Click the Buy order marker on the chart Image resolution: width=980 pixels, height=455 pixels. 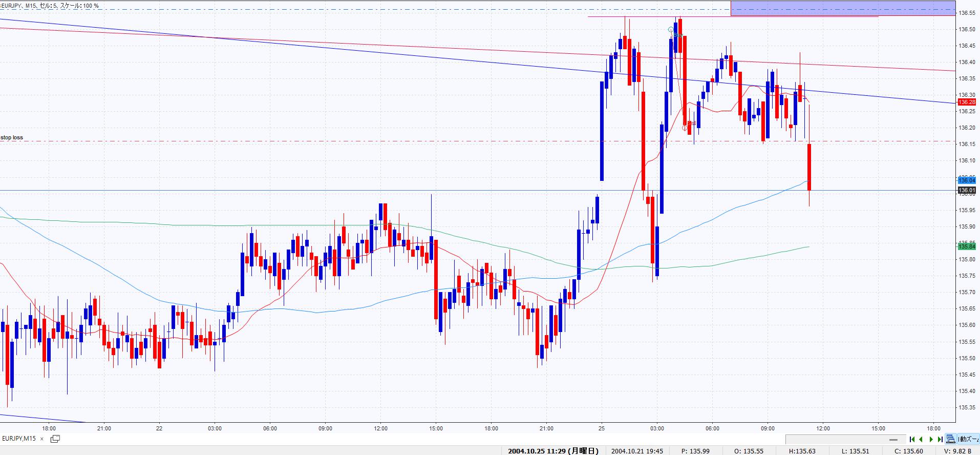(672, 30)
